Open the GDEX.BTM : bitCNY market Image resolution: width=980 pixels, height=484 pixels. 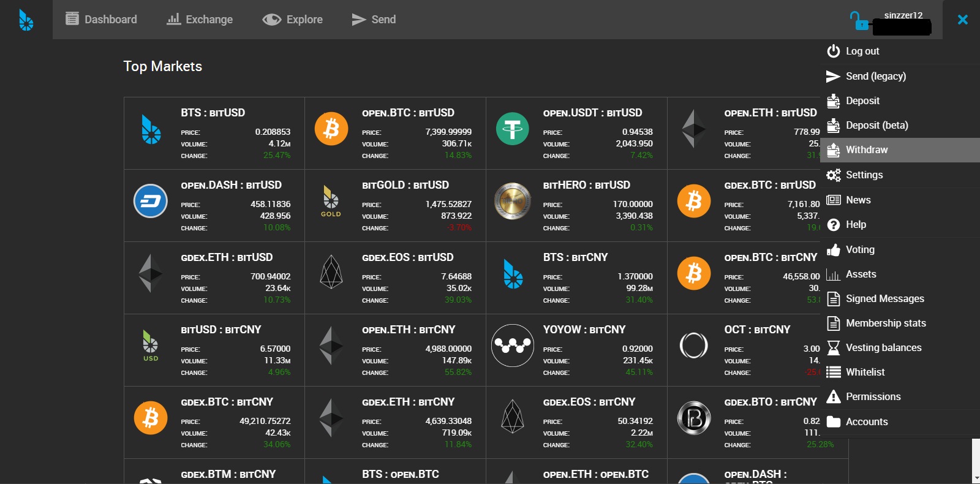point(214,471)
